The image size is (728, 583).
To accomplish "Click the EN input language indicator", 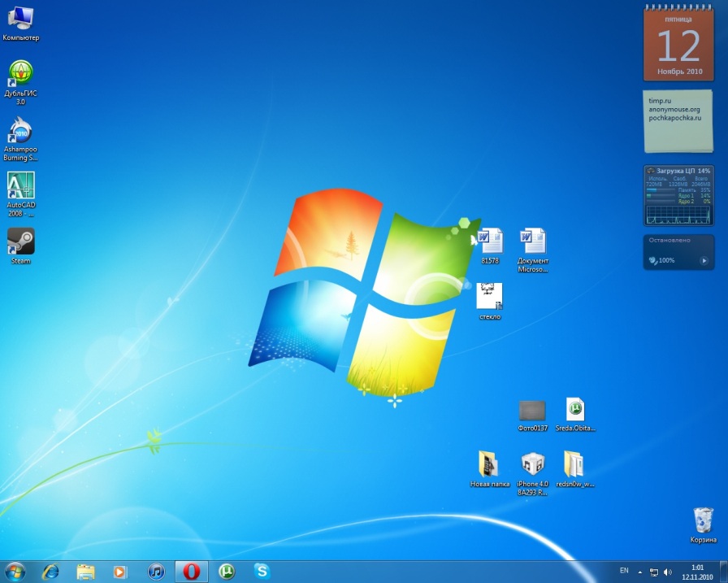I will tap(624, 571).
